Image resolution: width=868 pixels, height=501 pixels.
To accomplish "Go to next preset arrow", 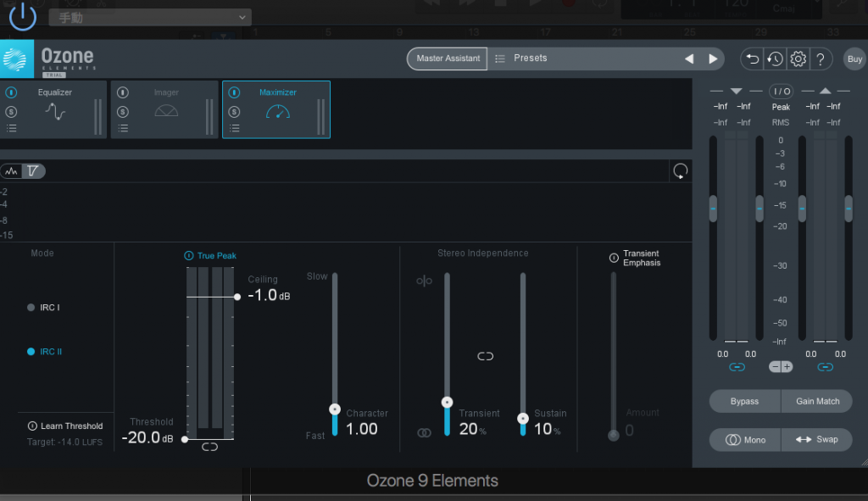I will (x=713, y=58).
